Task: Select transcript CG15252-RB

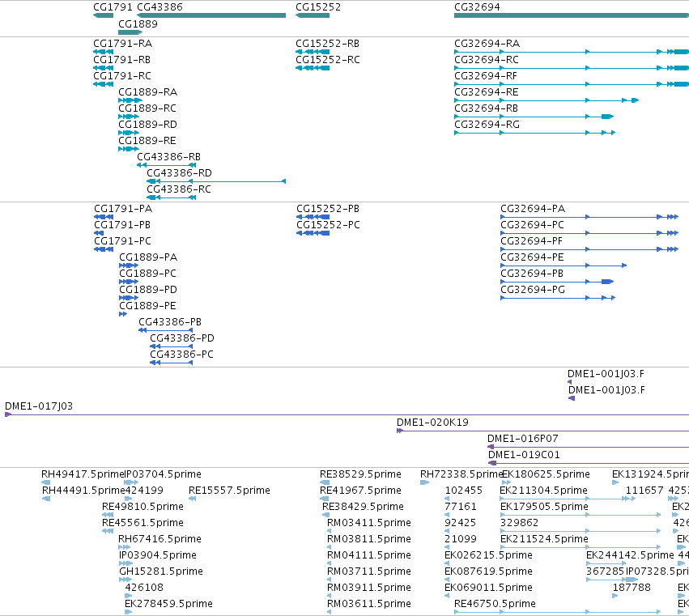Action: pyautogui.click(x=327, y=44)
